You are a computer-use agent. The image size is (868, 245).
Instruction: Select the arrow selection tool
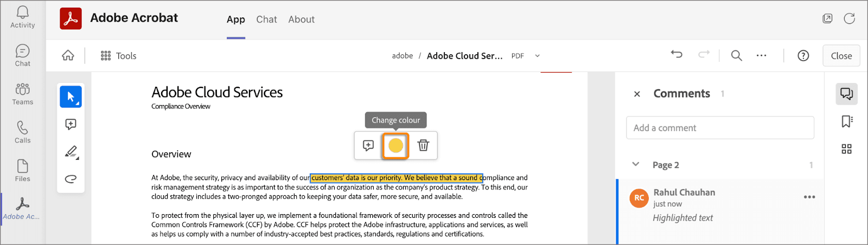[x=71, y=97]
